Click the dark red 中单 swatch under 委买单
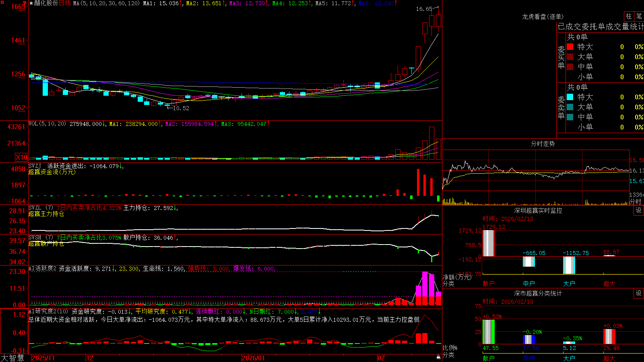Screen dimensions: 644x362 570,66
